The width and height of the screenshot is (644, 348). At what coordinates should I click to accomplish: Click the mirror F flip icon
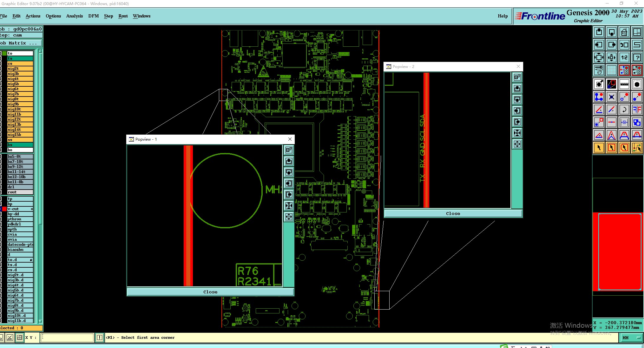[x=637, y=110]
